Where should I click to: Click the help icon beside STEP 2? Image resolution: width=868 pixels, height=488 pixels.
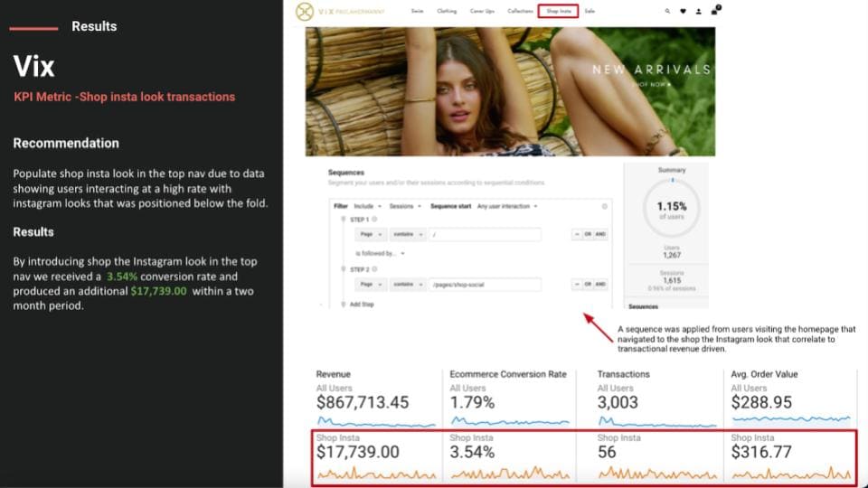click(374, 269)
